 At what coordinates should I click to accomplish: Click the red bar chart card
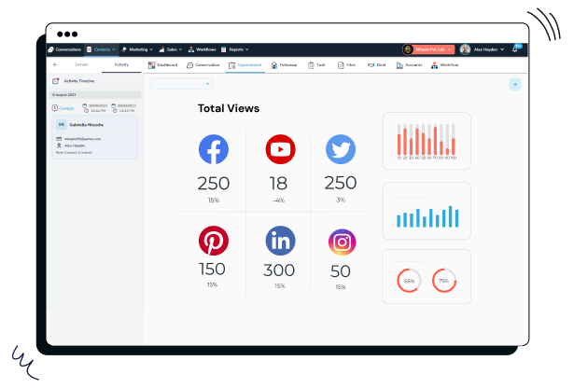tap(427, 141)
